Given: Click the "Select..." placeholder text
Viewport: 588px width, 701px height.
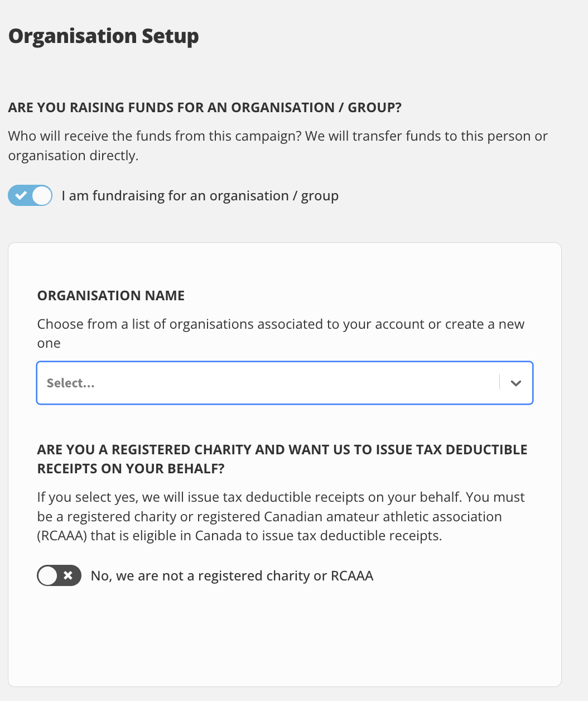Looking at the screenshot, I should (71, 383).
